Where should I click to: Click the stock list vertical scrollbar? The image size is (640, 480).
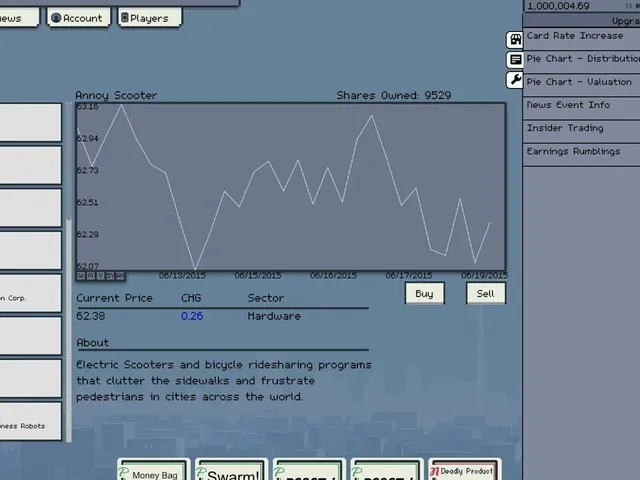pyautogui.click(x=69, y=331)
